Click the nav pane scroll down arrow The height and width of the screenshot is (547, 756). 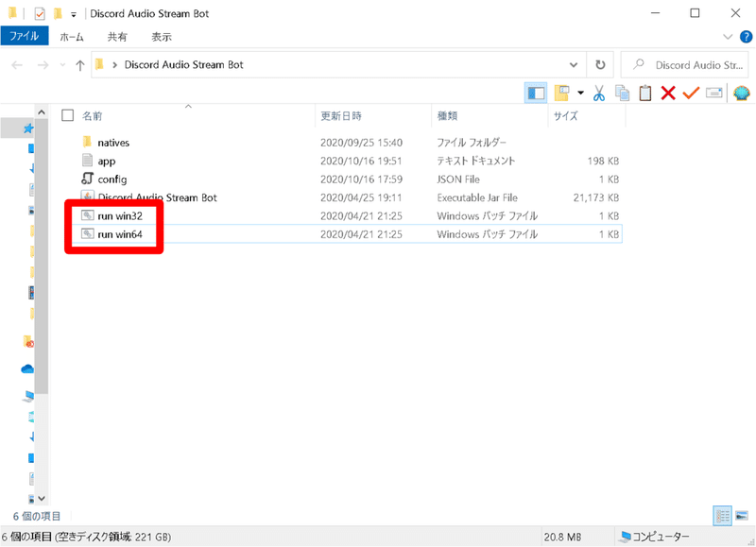pyautogui.click(x=42, y=498)
